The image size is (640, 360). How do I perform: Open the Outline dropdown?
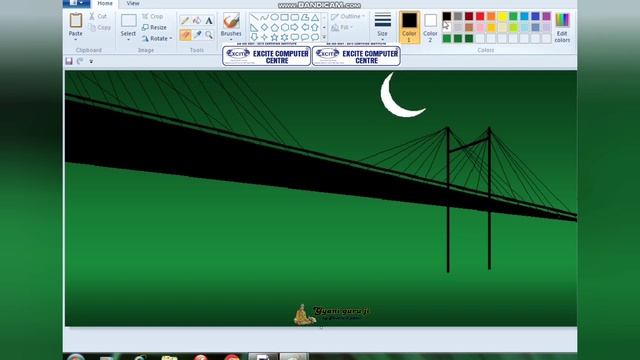click(348, 16)
